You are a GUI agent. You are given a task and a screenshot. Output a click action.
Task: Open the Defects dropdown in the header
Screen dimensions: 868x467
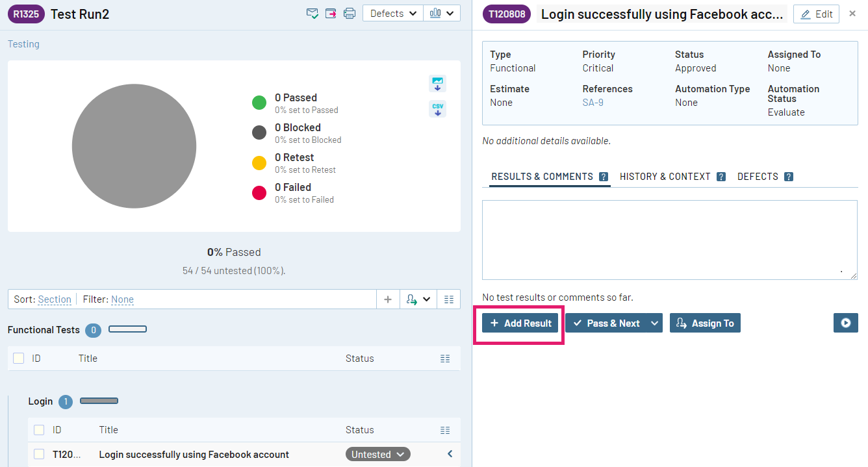tap(393, 14)
